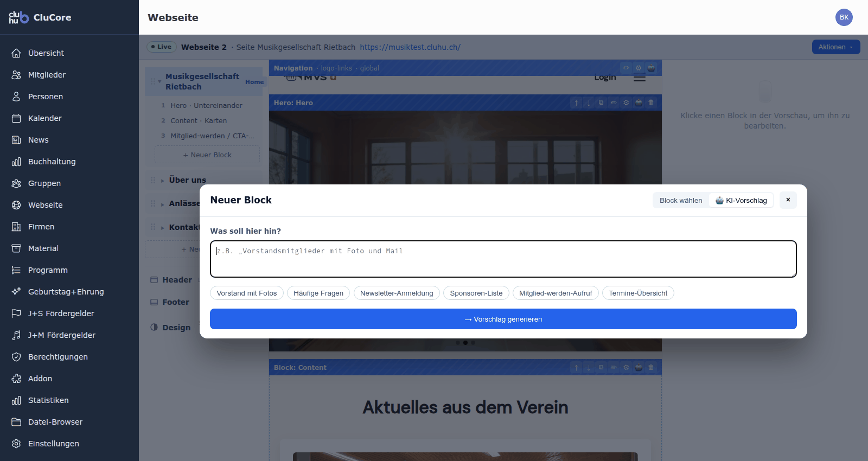Switch to the Block wählen tab

point(681,200)
